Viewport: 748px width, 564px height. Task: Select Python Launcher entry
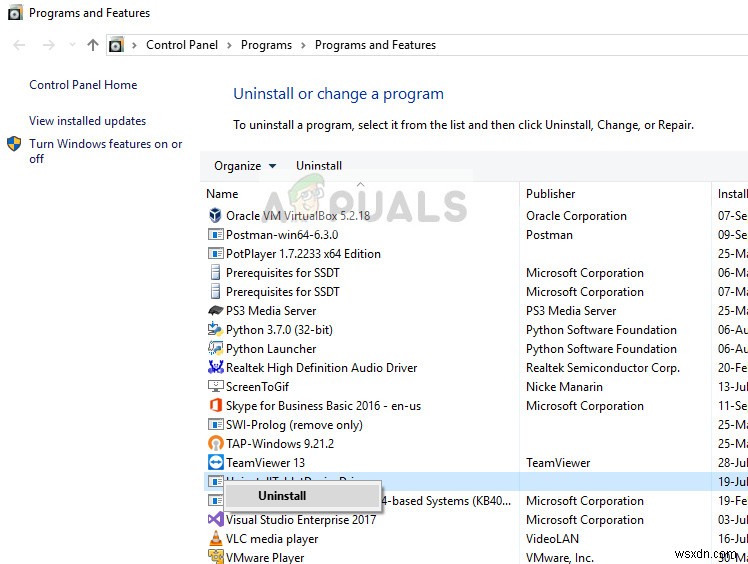click(x=271, y=349)
